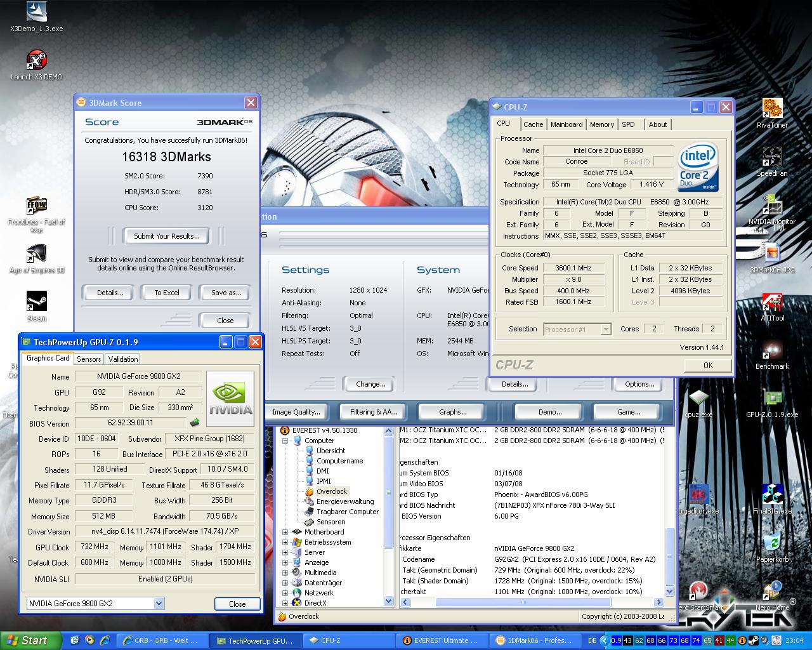Click the Internet Explorer quick launch icon
Viewport: 812px width, 650px height.
pos(105,640)
